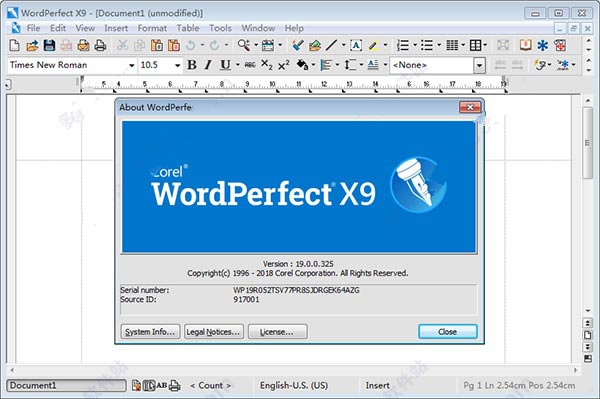Click the bullet list icon

(x=427, y=45)
